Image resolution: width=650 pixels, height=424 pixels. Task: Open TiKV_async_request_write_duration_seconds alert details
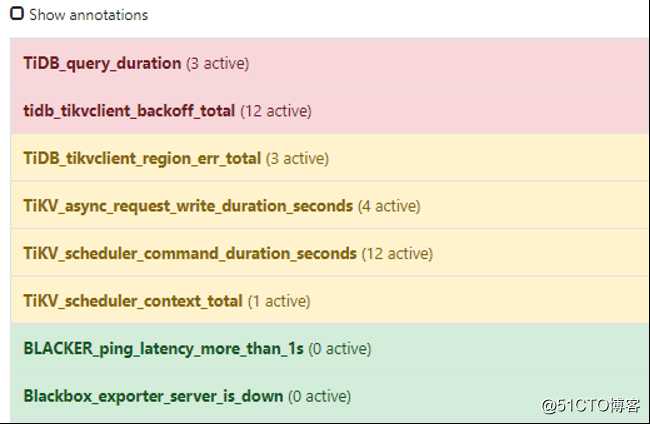[188, 206]
